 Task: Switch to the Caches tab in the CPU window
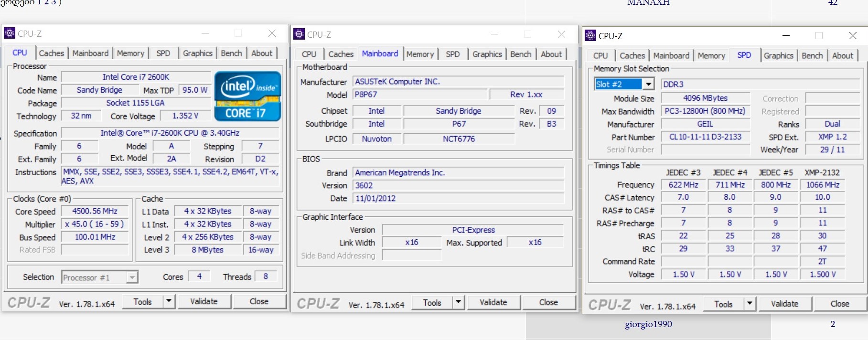click(x=51, y=53)
